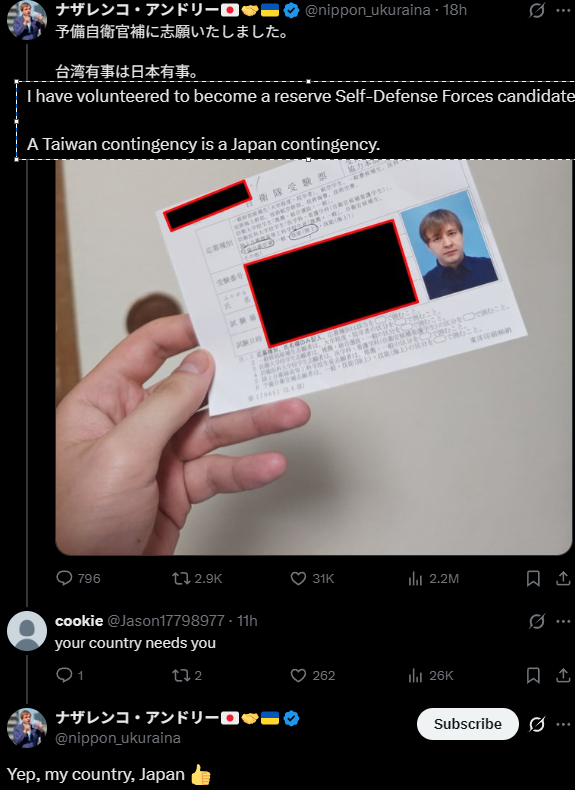This screenshot has width=575, height=790.
Task: Open the exam ticket photo
Action: [313, 358]
